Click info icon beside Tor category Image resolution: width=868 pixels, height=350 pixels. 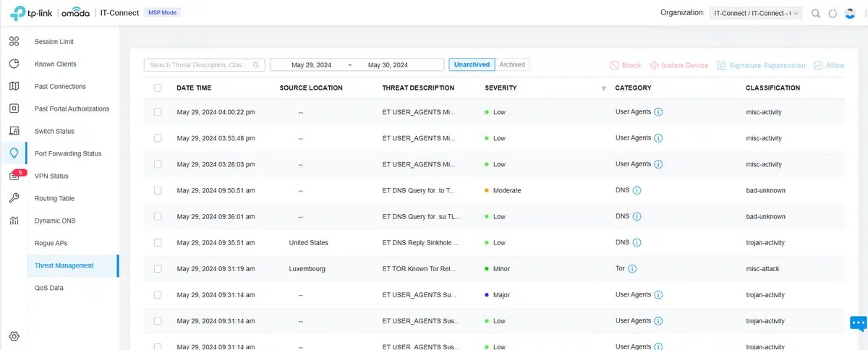tap(631, 269)
